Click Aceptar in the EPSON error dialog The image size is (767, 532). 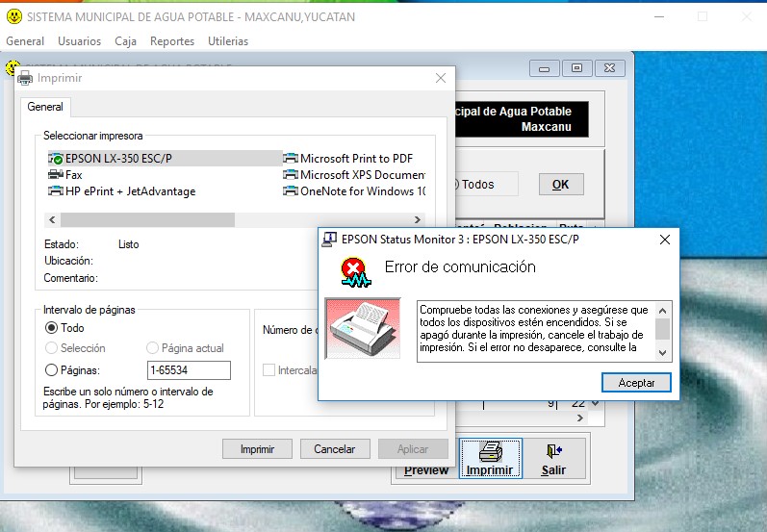coord(636,383)
